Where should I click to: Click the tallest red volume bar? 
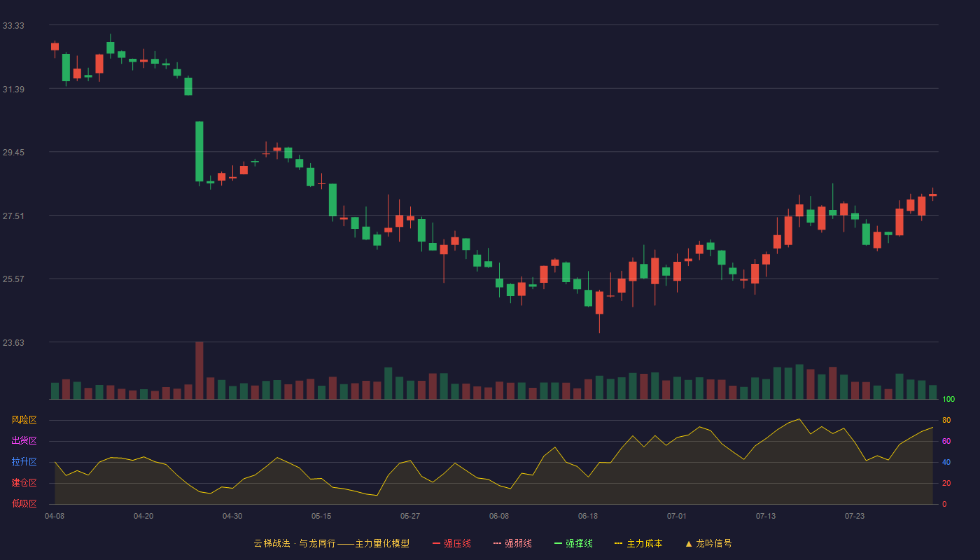[x=199, y=370]
